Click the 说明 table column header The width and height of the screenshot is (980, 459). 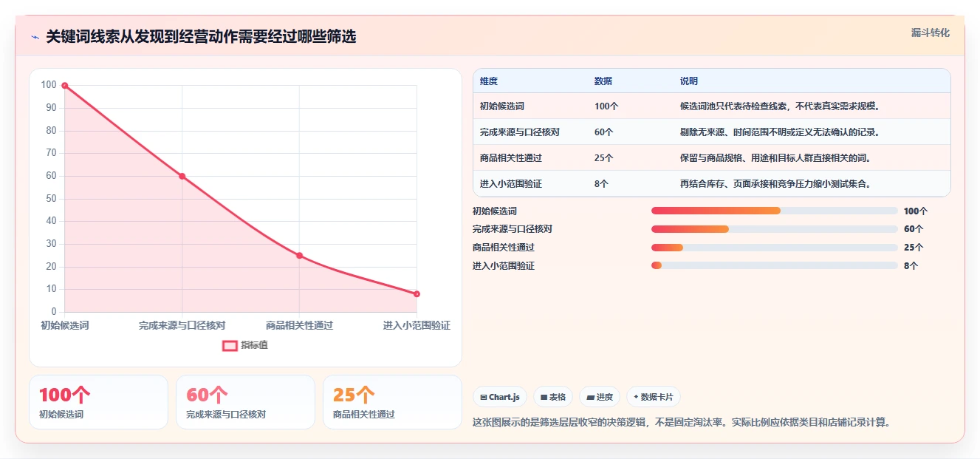click(x=689, y=81)
